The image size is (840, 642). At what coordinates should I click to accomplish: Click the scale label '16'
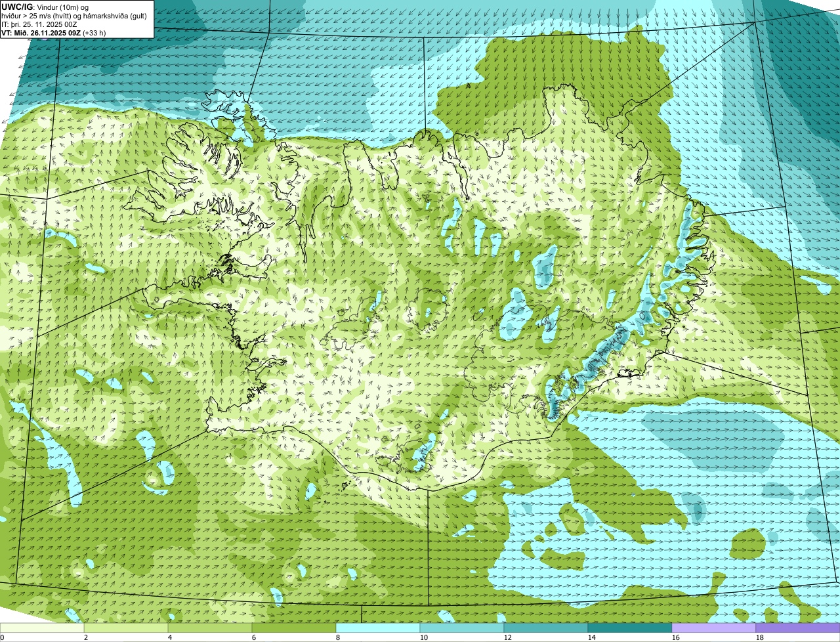(x=676, y=637)
